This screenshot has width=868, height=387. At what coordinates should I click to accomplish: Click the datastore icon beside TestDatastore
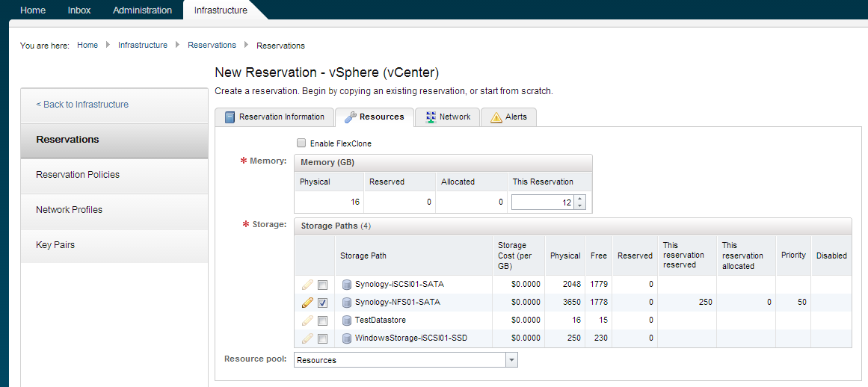347,321
